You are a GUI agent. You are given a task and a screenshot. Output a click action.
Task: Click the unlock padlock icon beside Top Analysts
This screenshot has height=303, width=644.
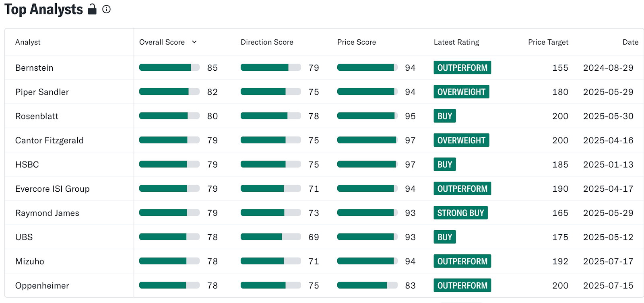(x=92, y=9)
